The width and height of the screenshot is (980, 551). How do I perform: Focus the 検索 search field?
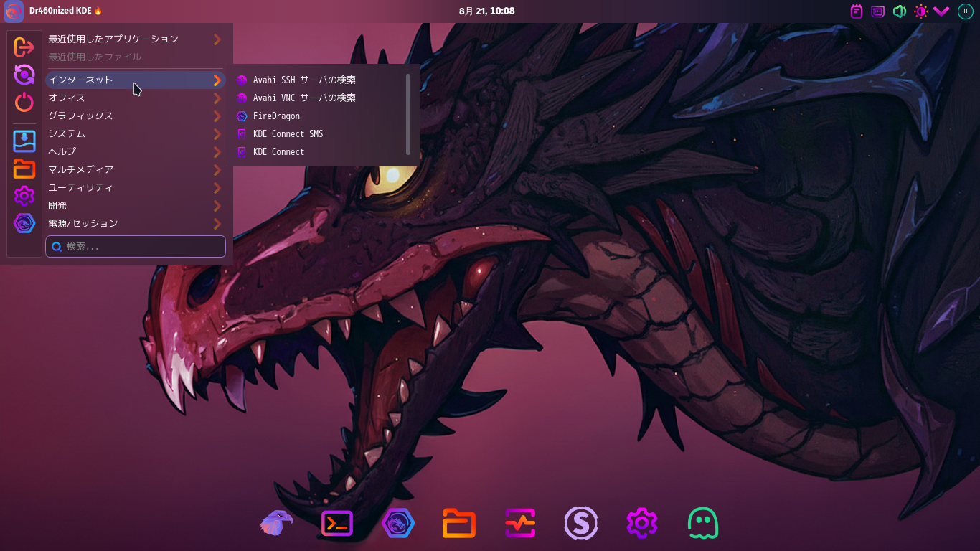tap(136, 246)
